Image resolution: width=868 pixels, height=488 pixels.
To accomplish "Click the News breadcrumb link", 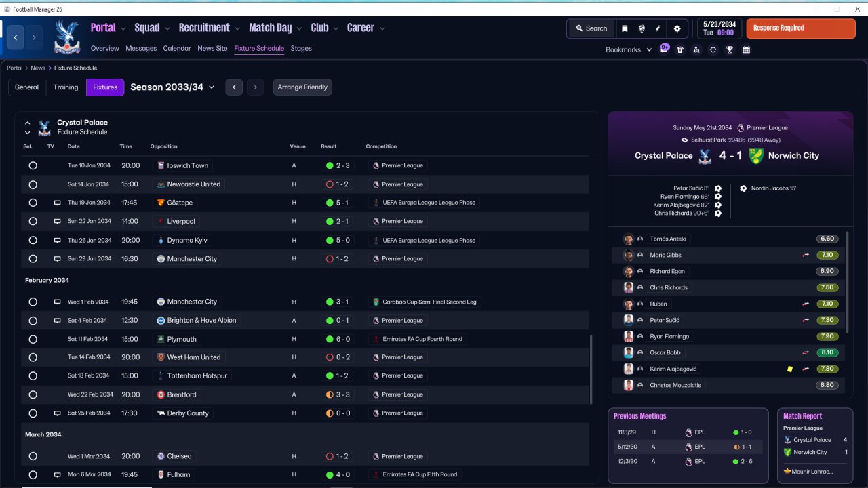I will coord(38,68).
